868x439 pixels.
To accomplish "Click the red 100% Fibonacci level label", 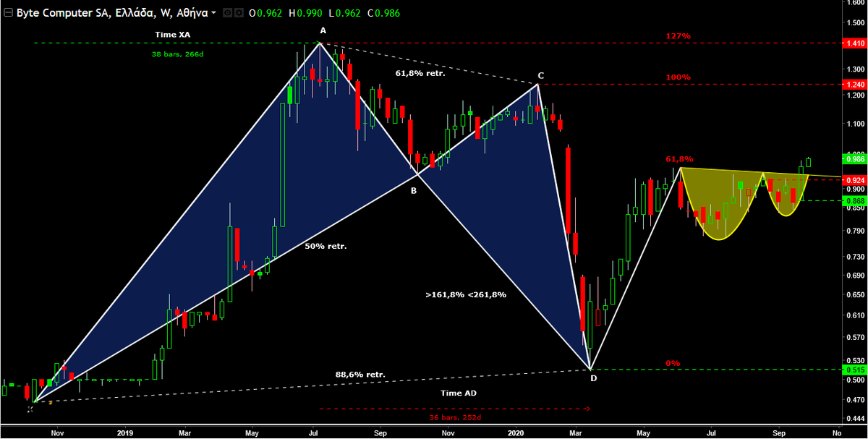I will click(x=678, y=77).
